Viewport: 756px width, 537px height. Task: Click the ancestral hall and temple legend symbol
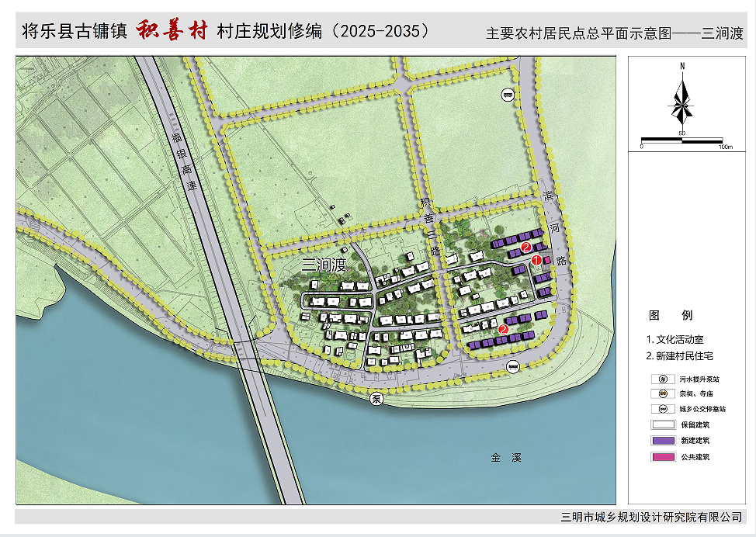pyautogui.click(x=662, y=394)
